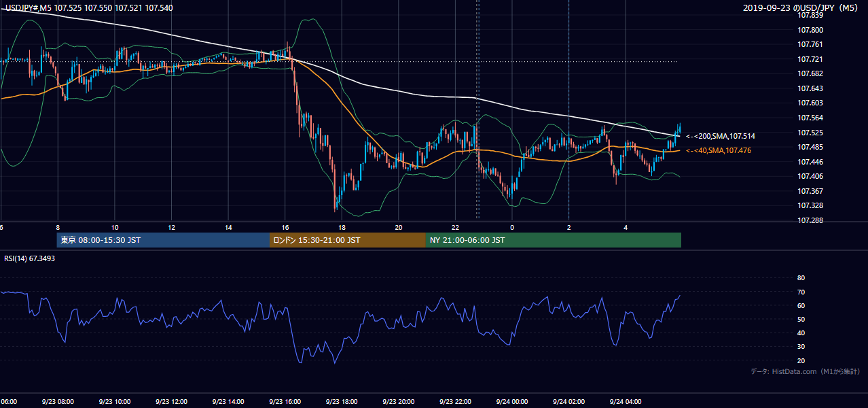The height and width of the screenshot is (408, 868).
Task: Click the RSI 70 level label
Action: (x=801, y=292)
